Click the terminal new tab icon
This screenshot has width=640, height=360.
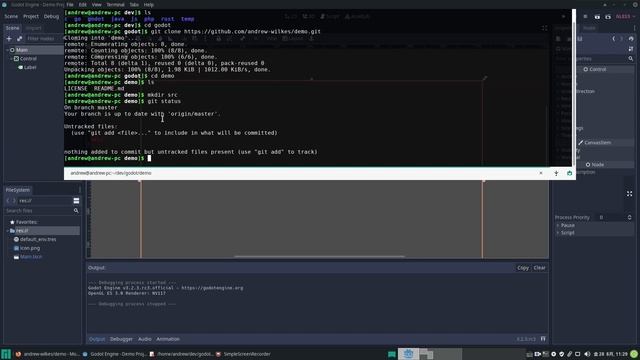coord(556,173)
